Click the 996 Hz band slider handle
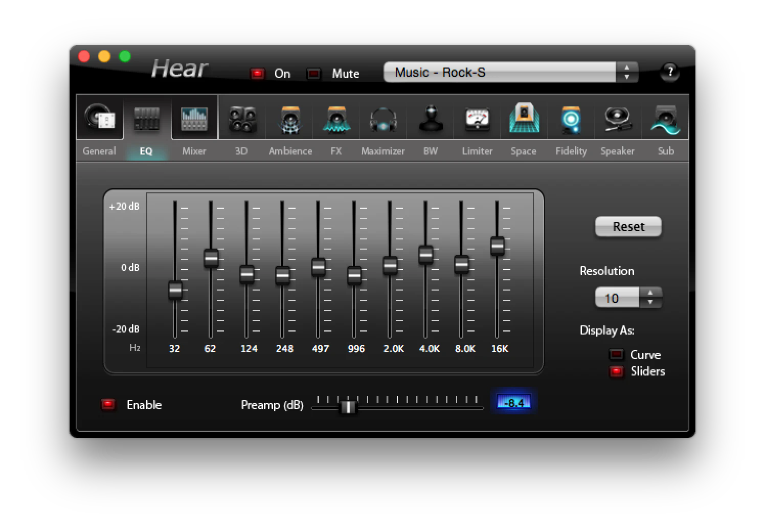The image size is (765, 532). (354, 275)
